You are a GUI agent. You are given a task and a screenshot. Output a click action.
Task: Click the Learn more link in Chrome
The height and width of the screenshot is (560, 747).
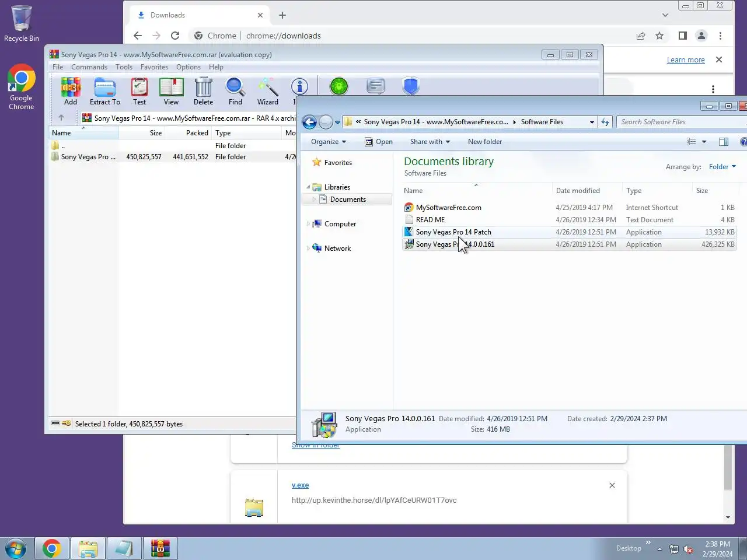coord(686,60)
